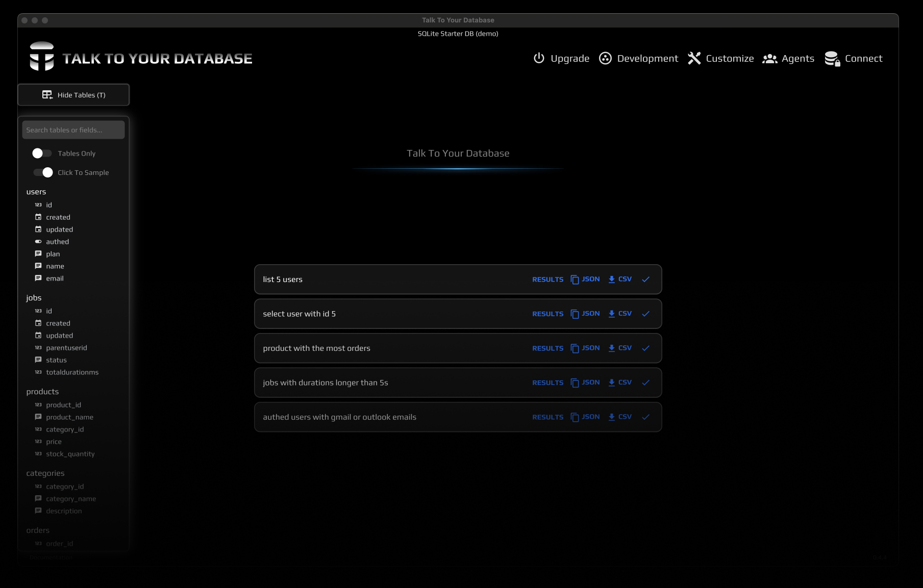Download CSV for 'select user with id 5'
923x588 pixels.
[620, 314]
